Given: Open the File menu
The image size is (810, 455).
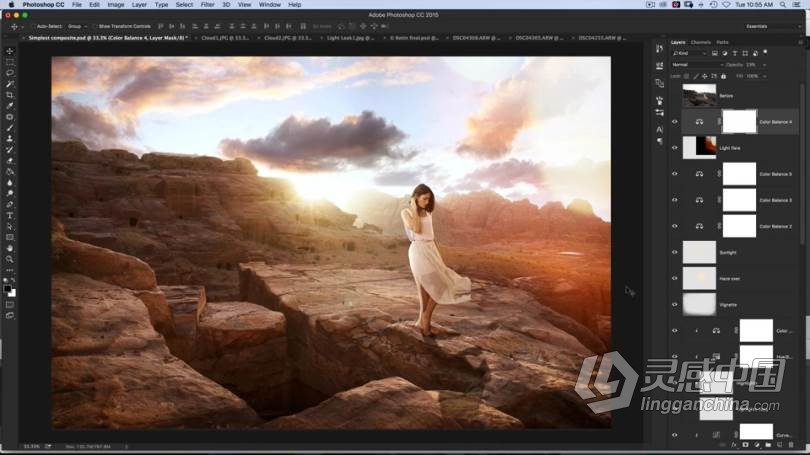Looking at the screenshot, I should pos(76,5).
